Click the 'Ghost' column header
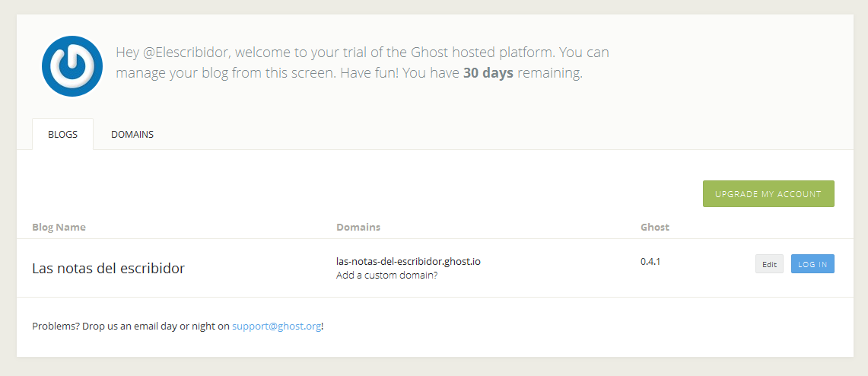Viewport: 868px width, 376px height. click(x=655, y=227)
